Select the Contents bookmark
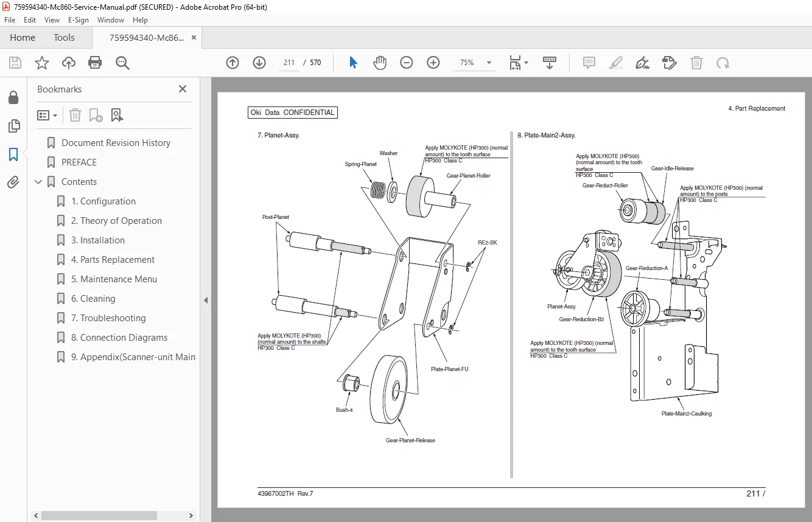 (79, 182)
